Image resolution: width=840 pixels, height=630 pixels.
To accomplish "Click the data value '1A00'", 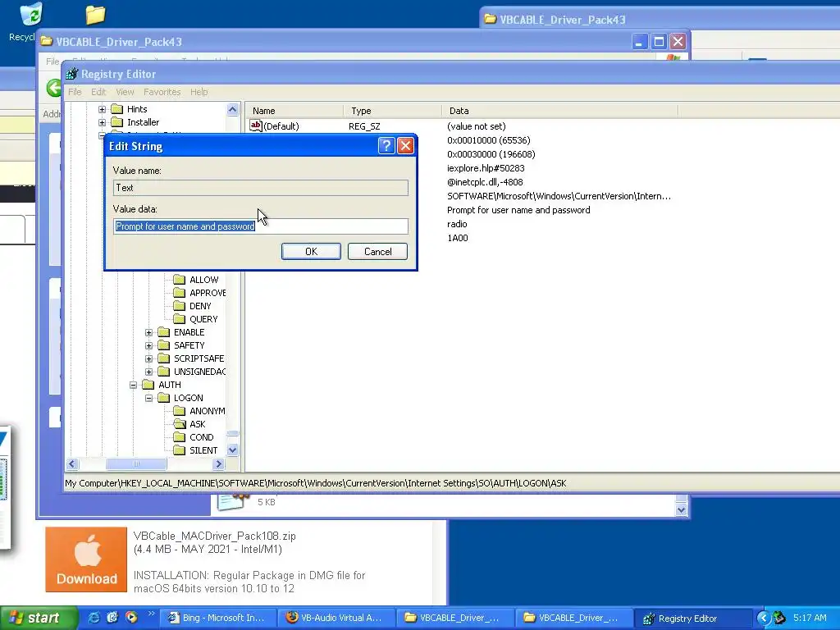I will pyautogui.click(x=458, y=238).
